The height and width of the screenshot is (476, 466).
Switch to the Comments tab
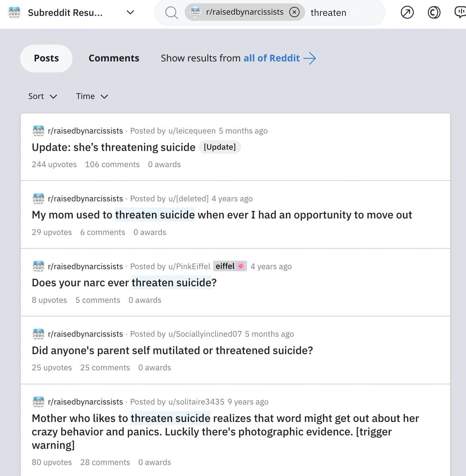(114, 58)
